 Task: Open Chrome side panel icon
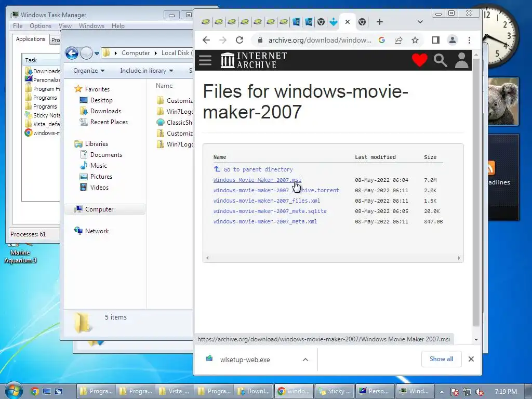click(436, 40)
